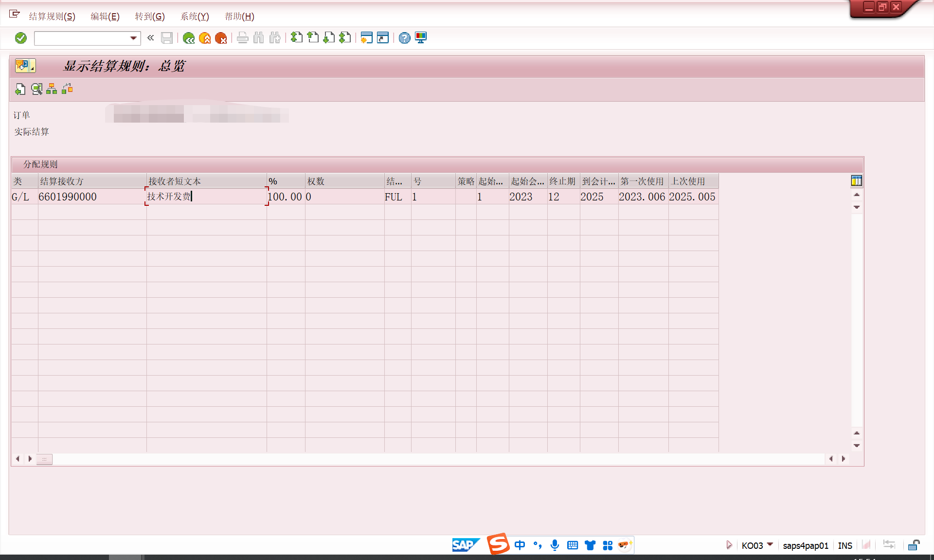
Task: Go to Previous Page icon
Action: point(313,37)
